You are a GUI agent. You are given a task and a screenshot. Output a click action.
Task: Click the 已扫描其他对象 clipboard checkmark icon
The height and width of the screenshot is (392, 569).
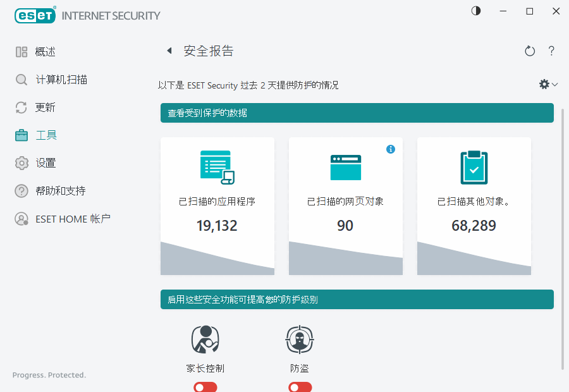point(474,166)
